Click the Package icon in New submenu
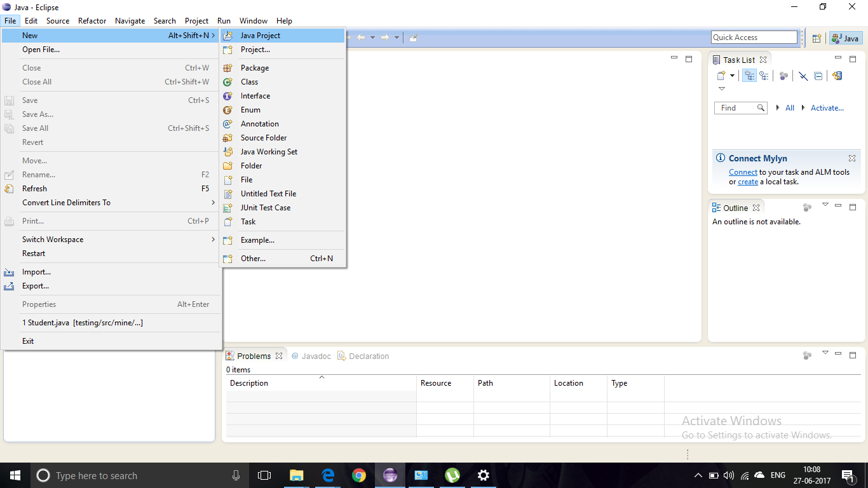The width and height of the screenshot is (868, 488). point(227,68)
